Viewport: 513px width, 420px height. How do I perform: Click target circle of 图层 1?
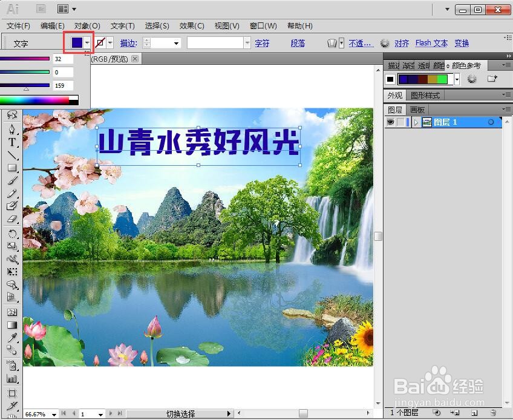coord(491,122)
